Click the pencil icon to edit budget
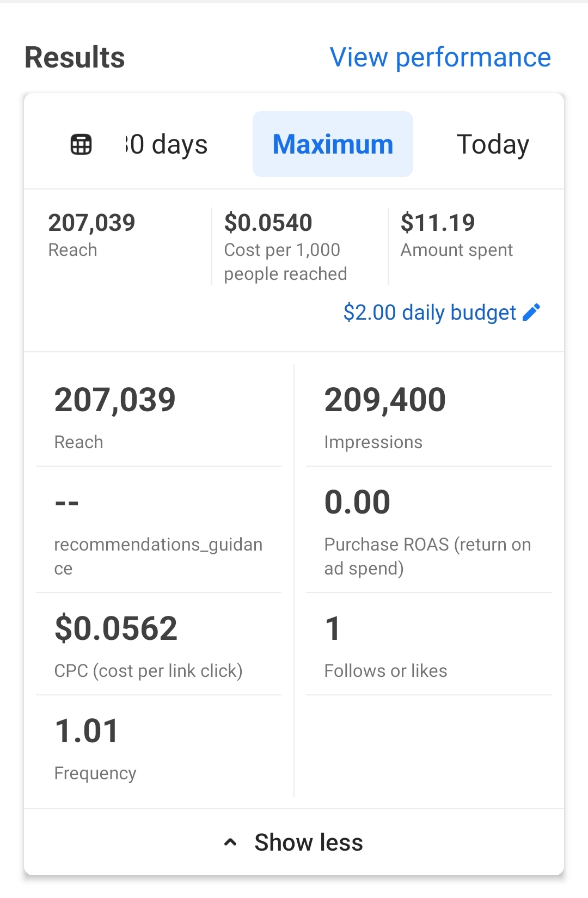The width and height of the screenshot is (588, 898). coord(531,312)
